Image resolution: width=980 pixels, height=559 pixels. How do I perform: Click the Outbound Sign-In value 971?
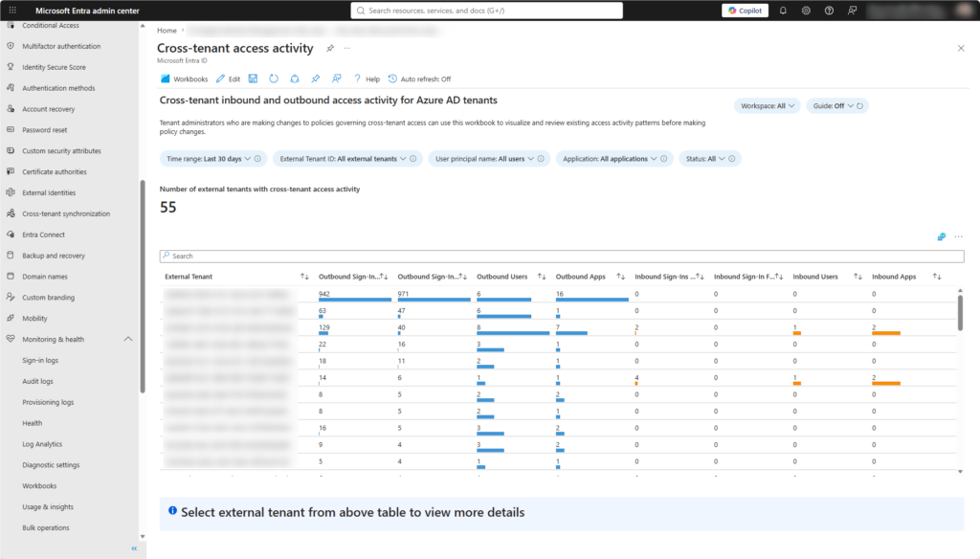[403, 294]
